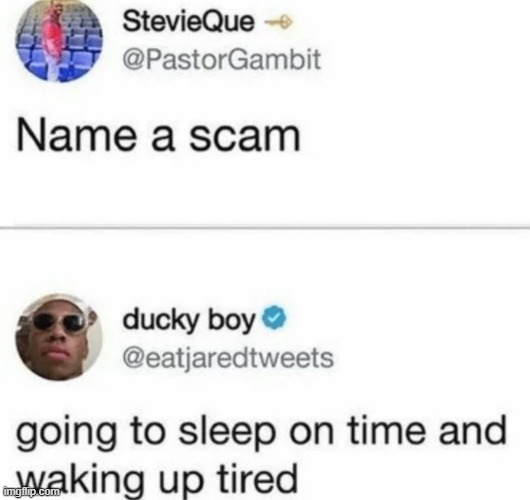Click the blue verified badge next to ducky boy

274,318
